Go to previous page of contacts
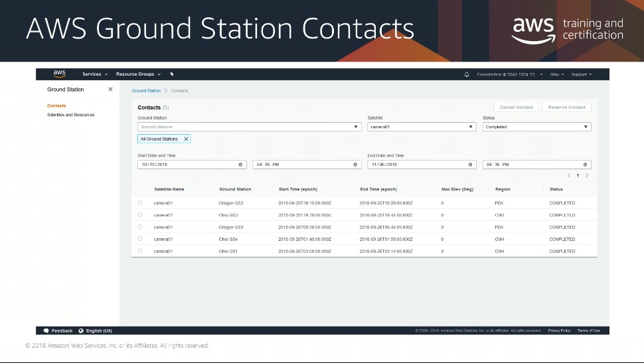Image resolution: width=644 pixels, height=363 pixels. click(x=569, y=175)
